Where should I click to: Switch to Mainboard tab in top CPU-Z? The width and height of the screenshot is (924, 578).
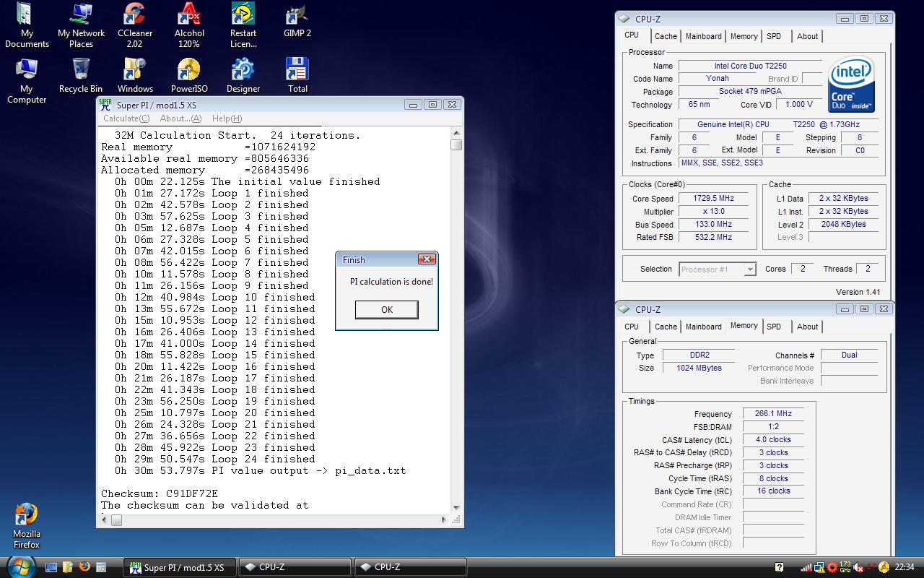point(704,36)
